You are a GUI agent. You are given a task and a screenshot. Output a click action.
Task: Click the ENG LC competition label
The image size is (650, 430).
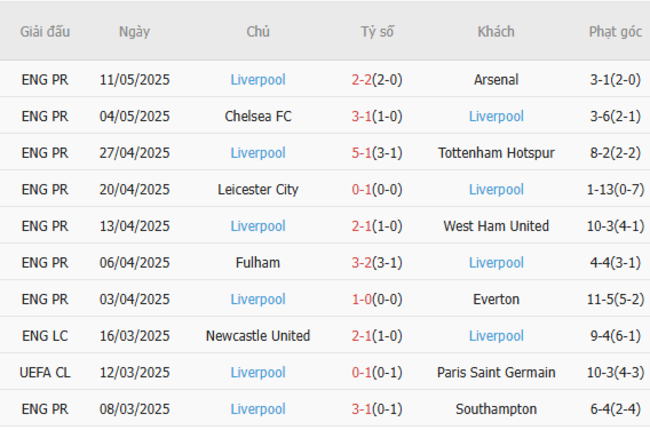(x=45, y=336)
